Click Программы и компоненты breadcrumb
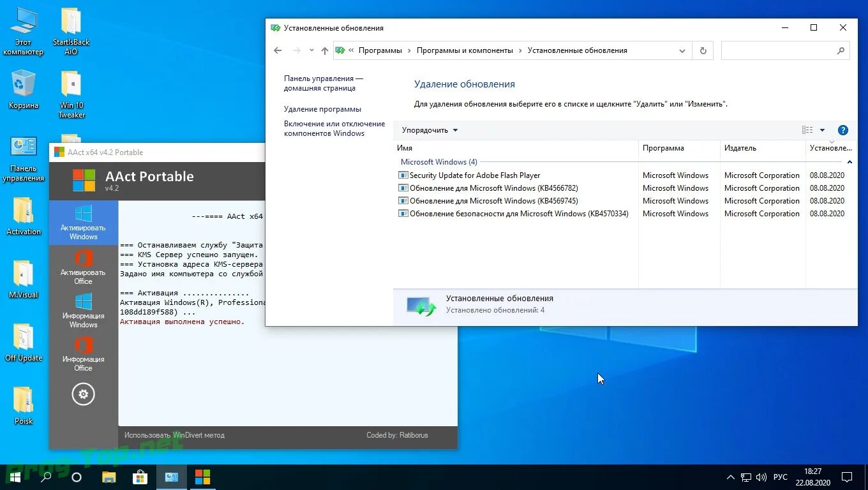The width and height of the screenshot is (868, 490). point(465,50)
